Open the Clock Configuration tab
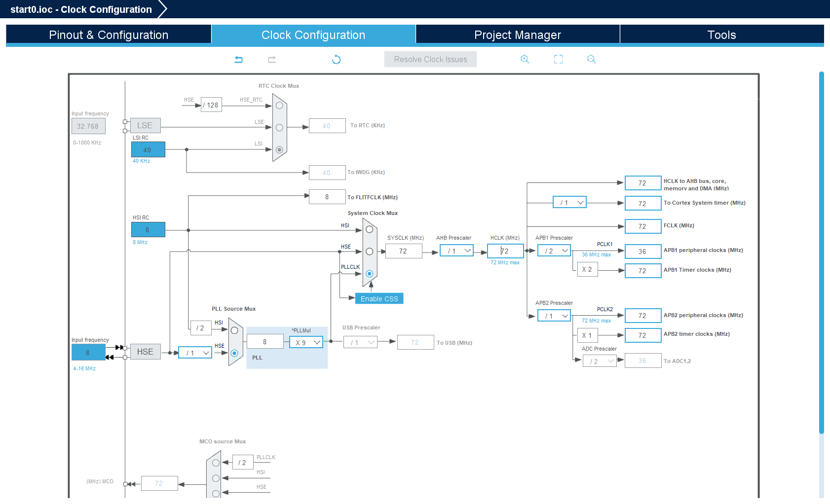 pos(313,35)
